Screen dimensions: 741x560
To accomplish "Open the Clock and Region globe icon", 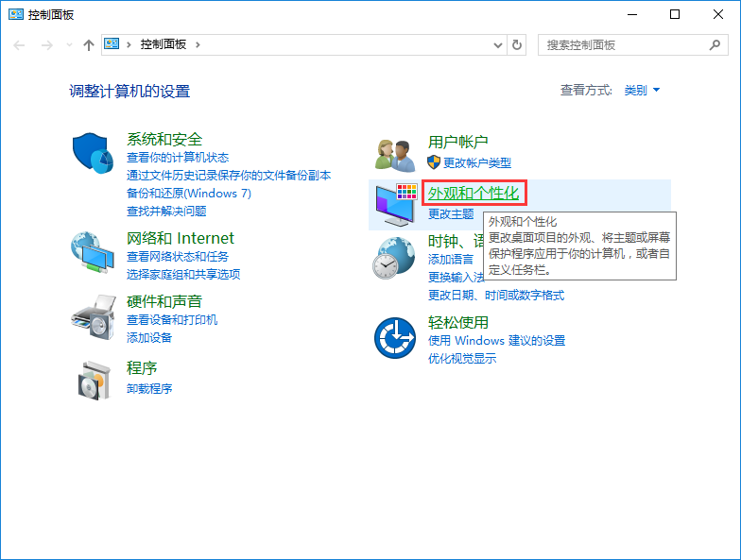I will point(394,256).
